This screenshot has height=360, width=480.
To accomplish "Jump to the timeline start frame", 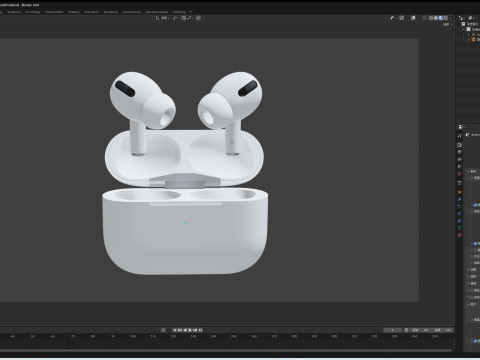I will (x=174, y=330).
